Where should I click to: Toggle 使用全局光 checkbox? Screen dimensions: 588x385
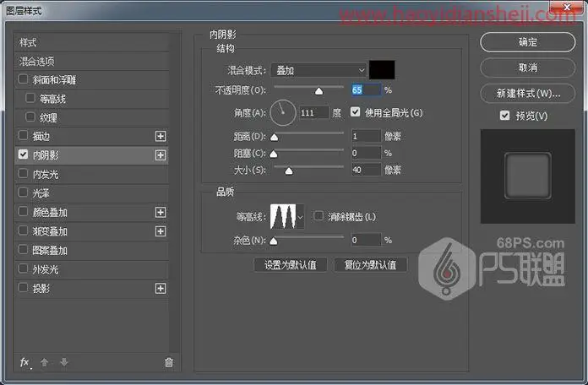[356, 112]
